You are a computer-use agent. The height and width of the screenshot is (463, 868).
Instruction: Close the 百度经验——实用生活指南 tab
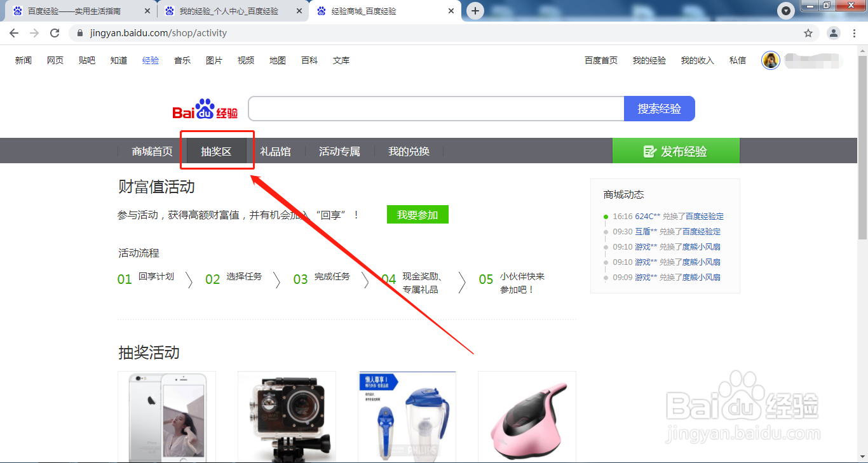coord(147,11)
